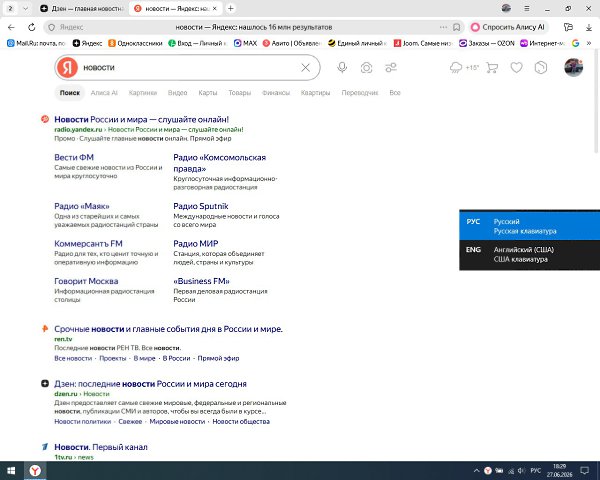Open favorites heart icon
Image resolution: width=600 pixels, height=480 pixels.
[x=516, y=68]
